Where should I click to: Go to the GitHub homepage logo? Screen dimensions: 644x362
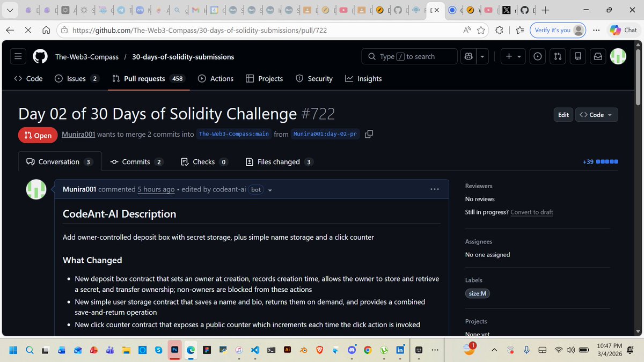(x=40, y=56)
